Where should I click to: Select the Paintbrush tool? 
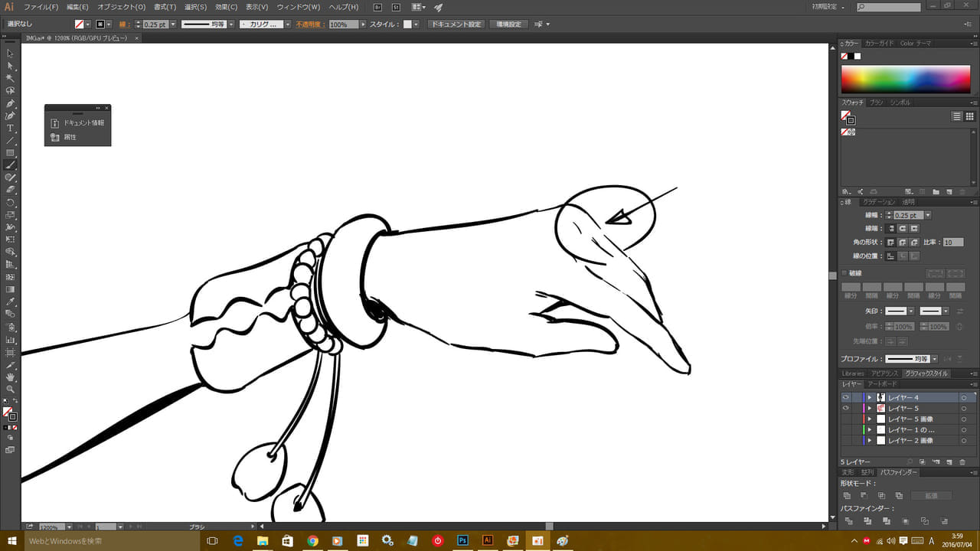[10, 165]
